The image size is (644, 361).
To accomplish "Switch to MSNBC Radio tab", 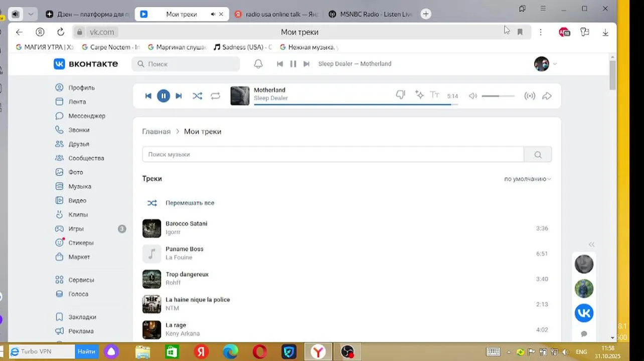I will (371, 14).
